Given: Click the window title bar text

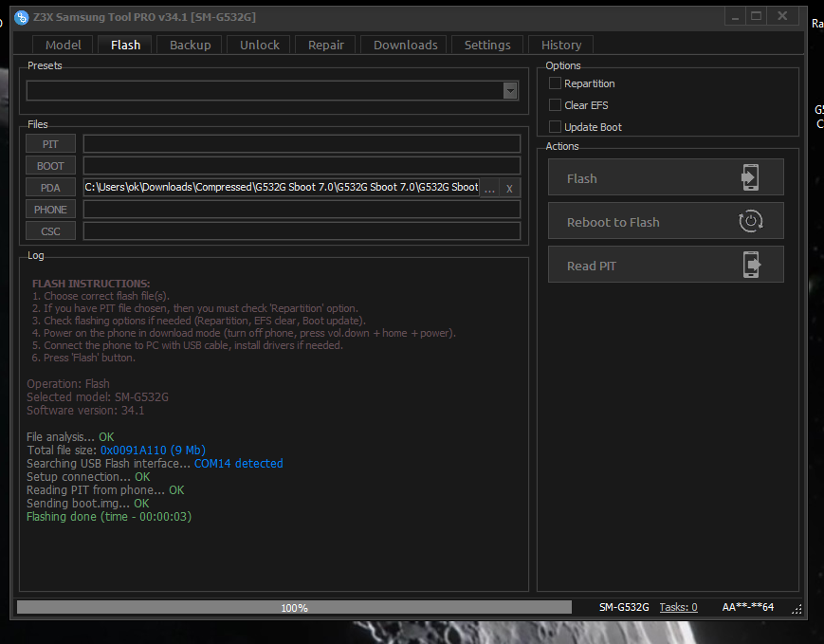Looking at the screenshot, I should coord(144,17).
